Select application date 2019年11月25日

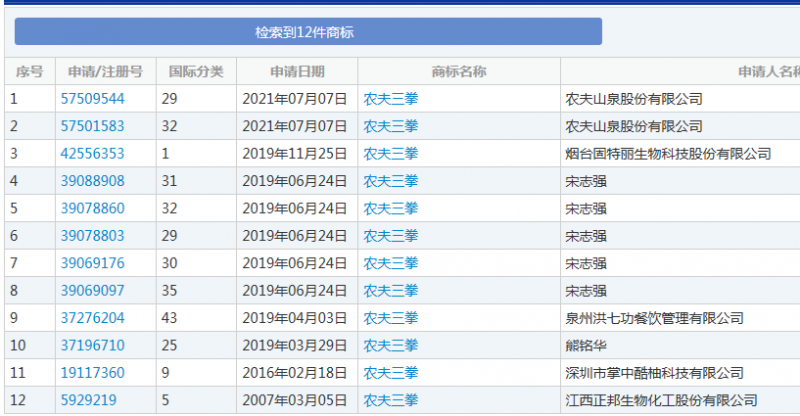[x=294, y=154]
